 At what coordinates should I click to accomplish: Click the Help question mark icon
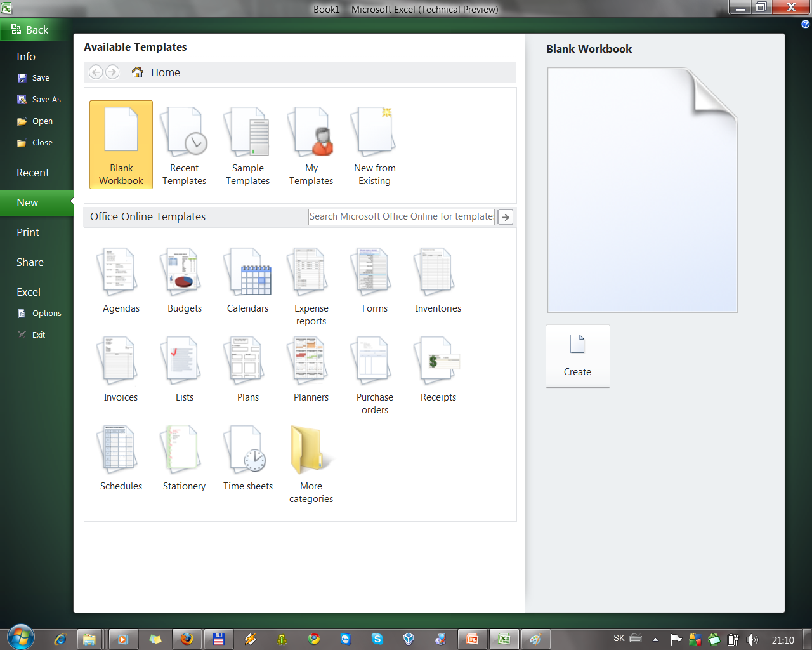[x=806, y=24]
